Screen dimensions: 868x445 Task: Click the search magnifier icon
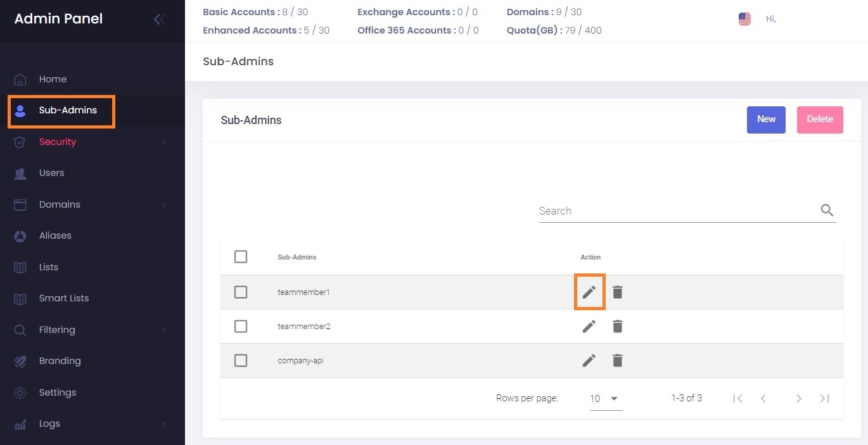[827, 210]
